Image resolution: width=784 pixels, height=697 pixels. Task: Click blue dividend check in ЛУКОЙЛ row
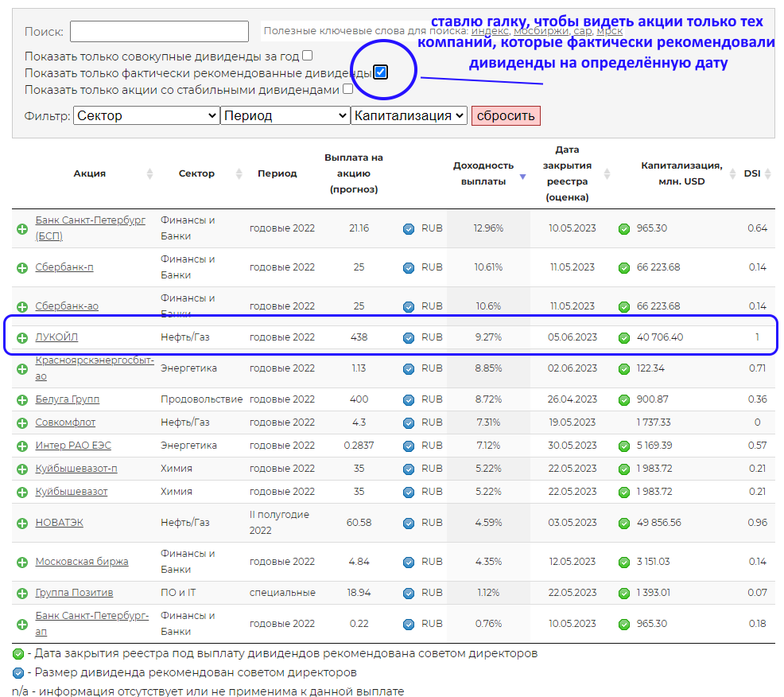tap(409, 338)
